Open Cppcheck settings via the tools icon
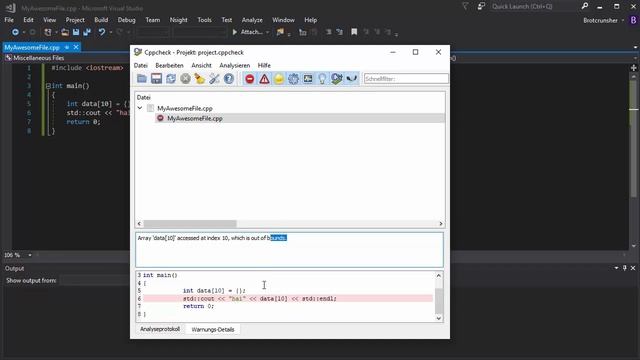This screenshot has height=360, width=640. [214, 79]
